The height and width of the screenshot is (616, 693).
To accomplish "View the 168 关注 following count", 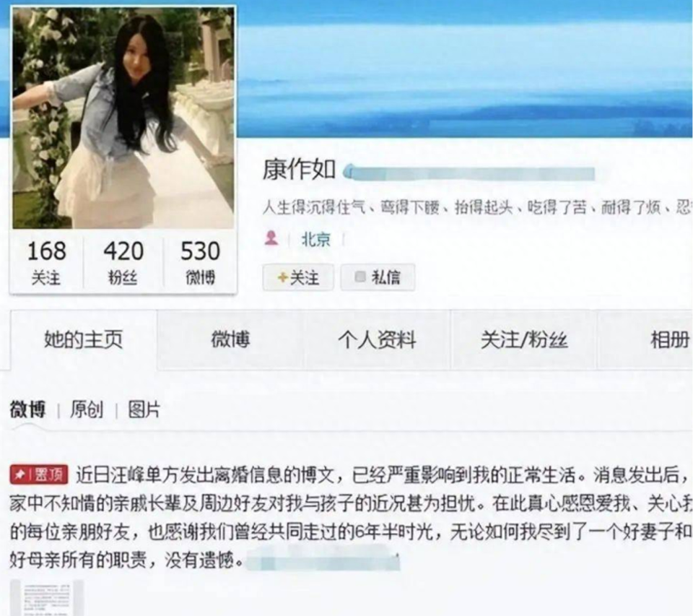I will (x=46, y=262).
